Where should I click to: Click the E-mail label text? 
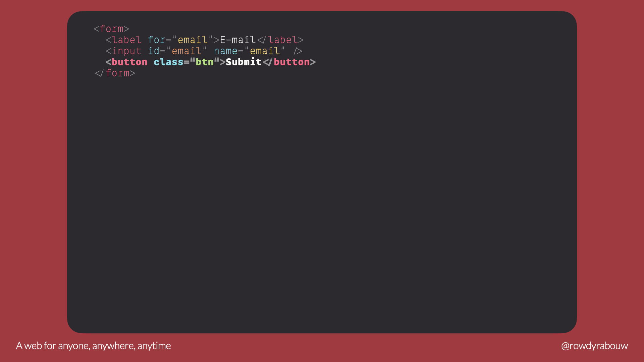[238, 40]
